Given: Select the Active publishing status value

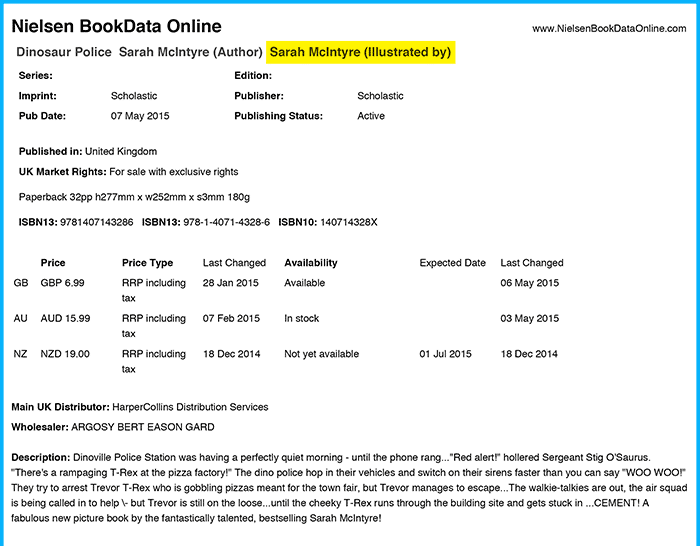Looking at the screenshot, I should pyautogui.click(x=371, y=116).
